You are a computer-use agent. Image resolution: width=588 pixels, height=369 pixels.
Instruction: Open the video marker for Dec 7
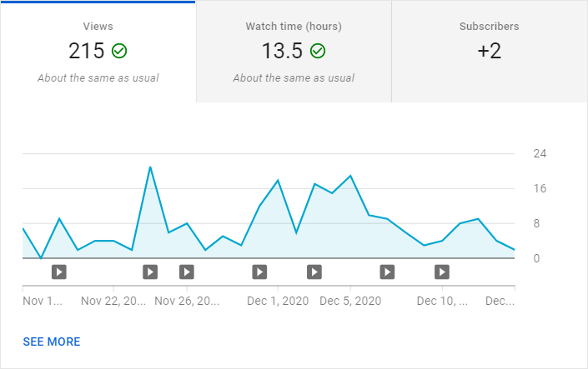coord(387,272)
